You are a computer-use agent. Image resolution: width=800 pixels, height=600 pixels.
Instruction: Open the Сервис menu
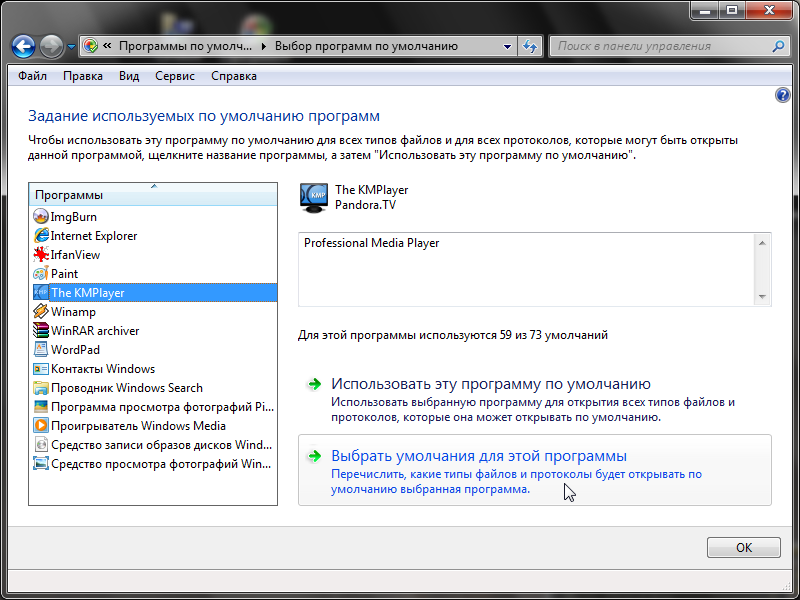(175, 76)
